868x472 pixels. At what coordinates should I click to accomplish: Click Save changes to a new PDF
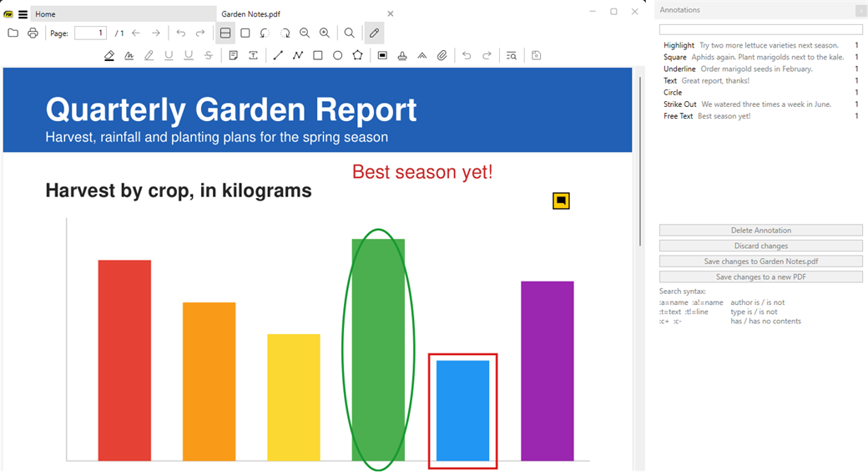(x=760, y=277)
